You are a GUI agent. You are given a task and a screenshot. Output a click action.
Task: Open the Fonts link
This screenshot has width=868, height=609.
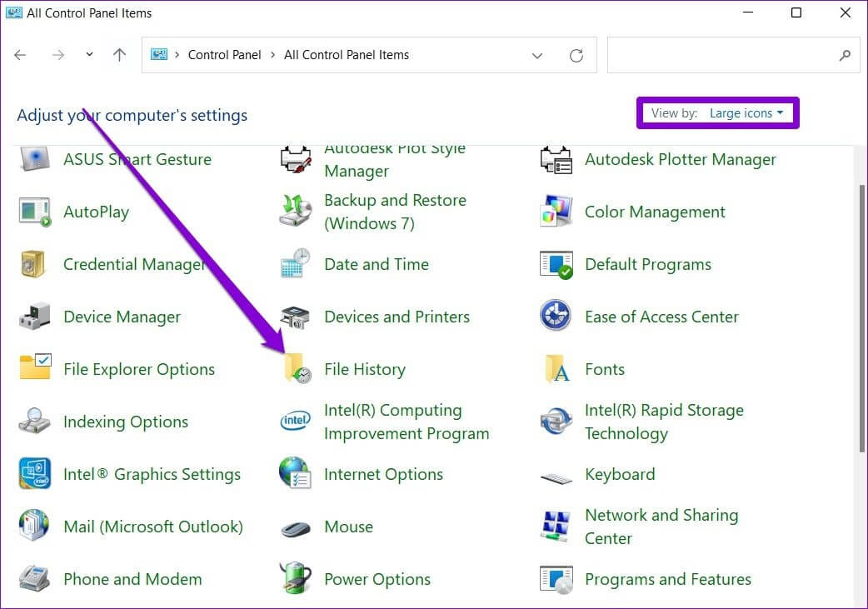click(x=605, y=369)
